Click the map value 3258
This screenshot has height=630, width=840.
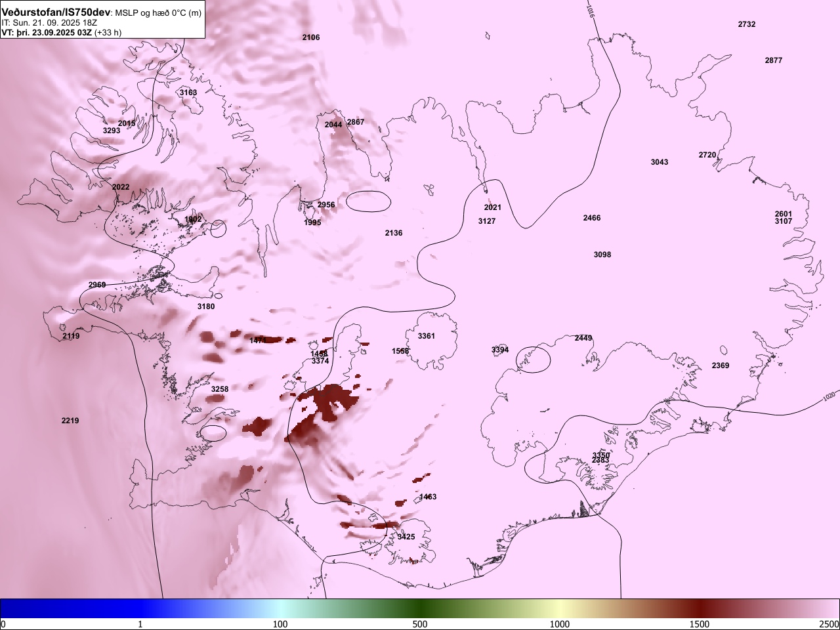click(x=220, y=389)
